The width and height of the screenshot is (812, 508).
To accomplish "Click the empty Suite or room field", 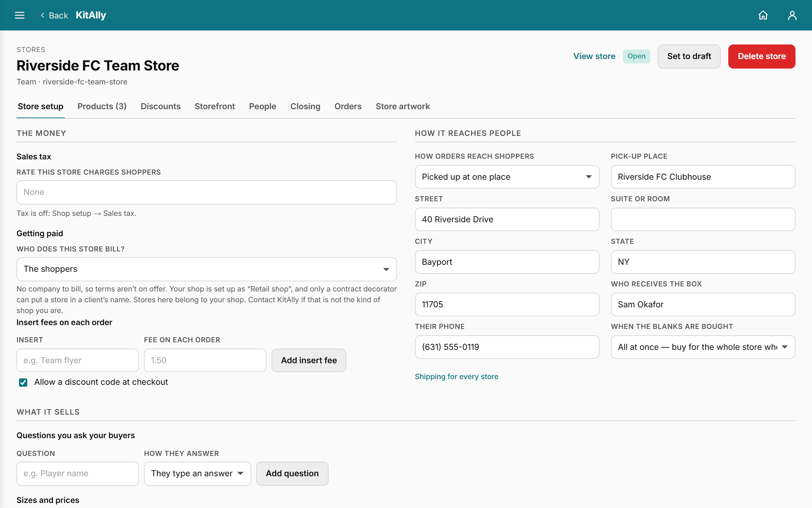I will tap(703, 219).
